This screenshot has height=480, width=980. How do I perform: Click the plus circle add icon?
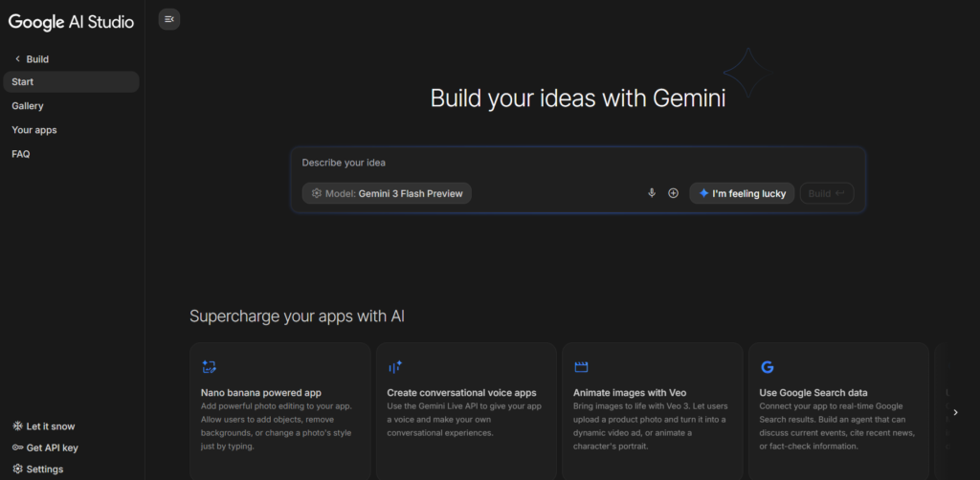tap(673, 193)
